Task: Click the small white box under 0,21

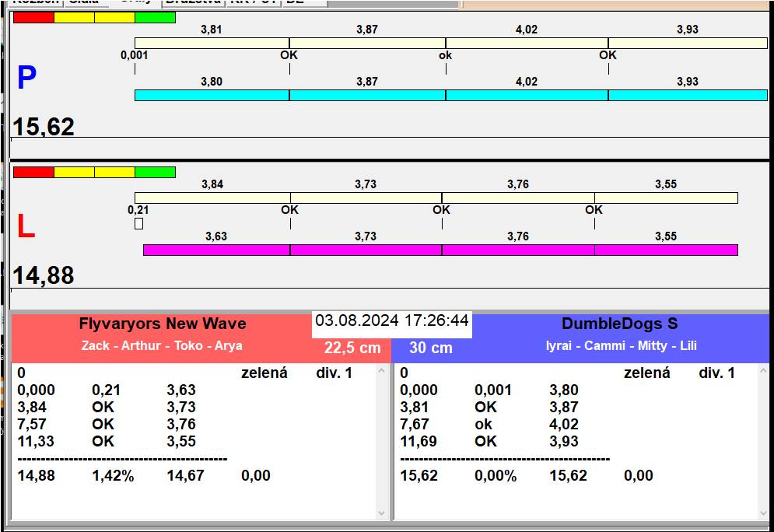Action: [138, 224]
